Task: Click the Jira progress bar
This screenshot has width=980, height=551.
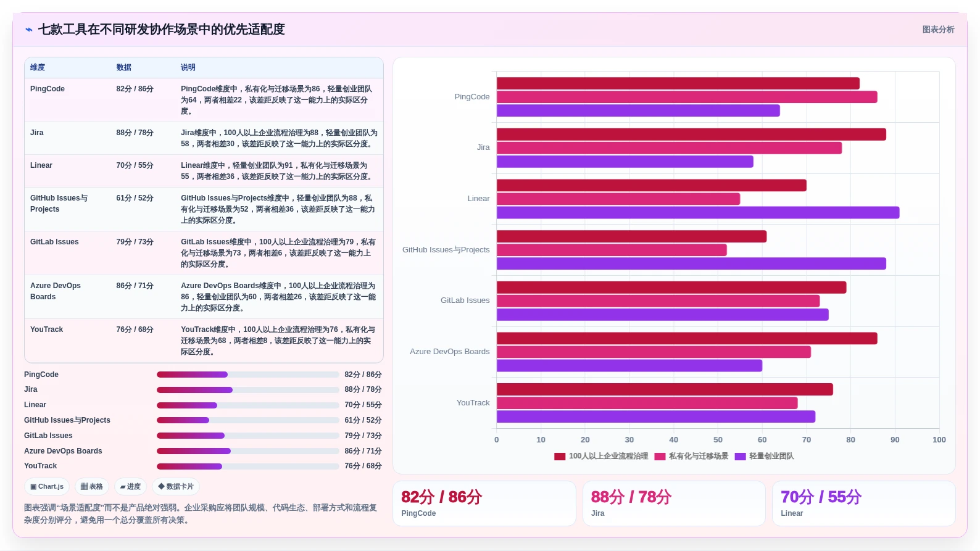Action: tap(247, 390)
